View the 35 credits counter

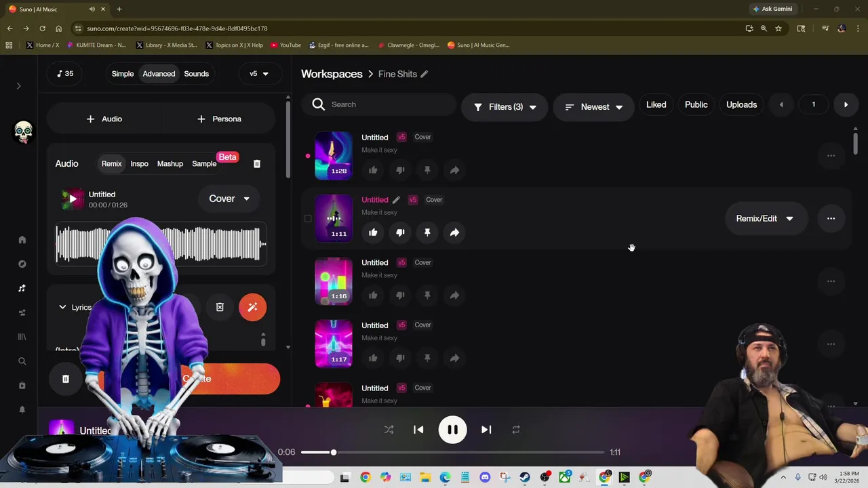65,73
